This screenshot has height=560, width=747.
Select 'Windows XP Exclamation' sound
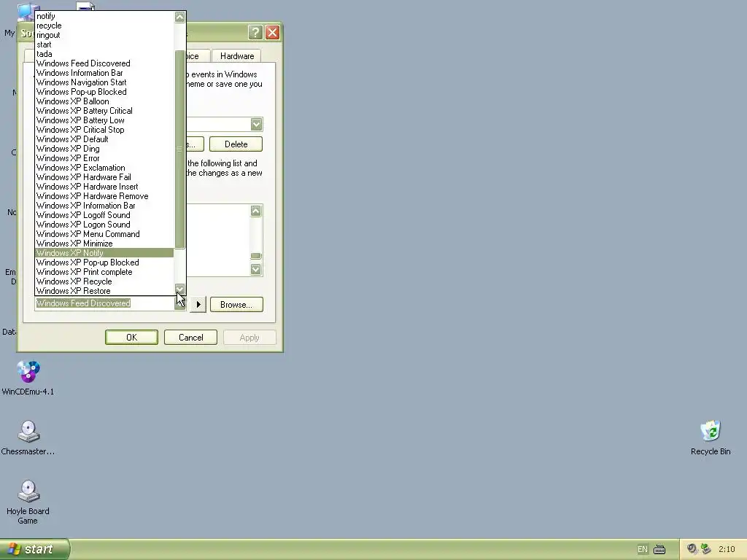[105, 168]
